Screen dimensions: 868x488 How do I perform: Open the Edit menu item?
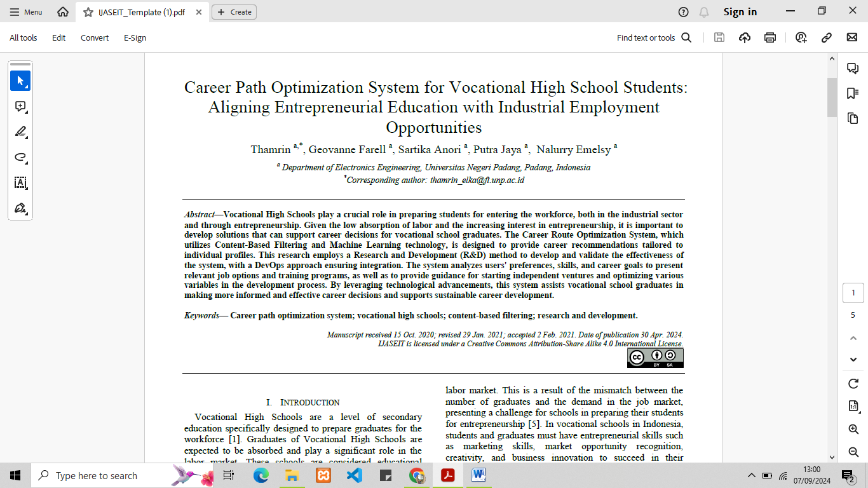click(59, 37)
